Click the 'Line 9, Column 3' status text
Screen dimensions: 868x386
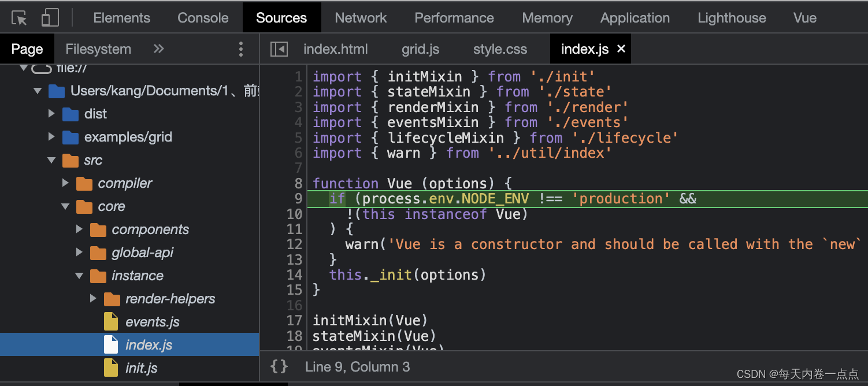point(358,366)
